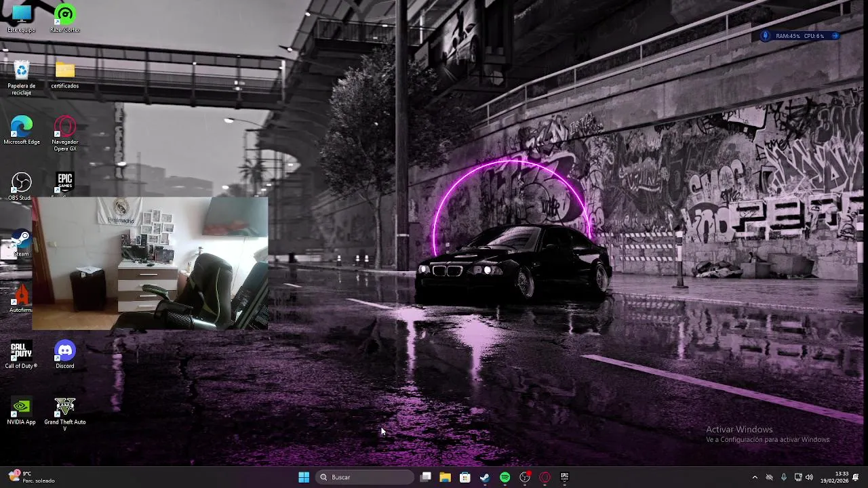Open the volume tray icon
Image resolution: width=868 pixels, height=488 pixels.
(809, 477)
